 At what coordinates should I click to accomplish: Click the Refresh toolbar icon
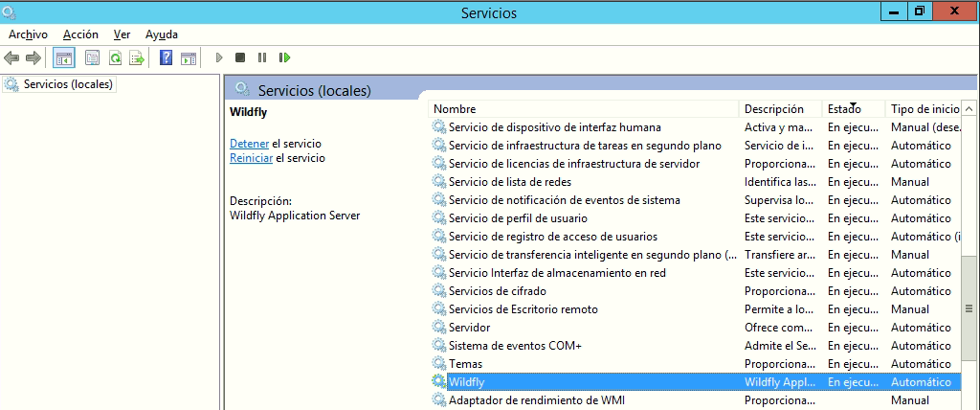[x=115, y=58]
